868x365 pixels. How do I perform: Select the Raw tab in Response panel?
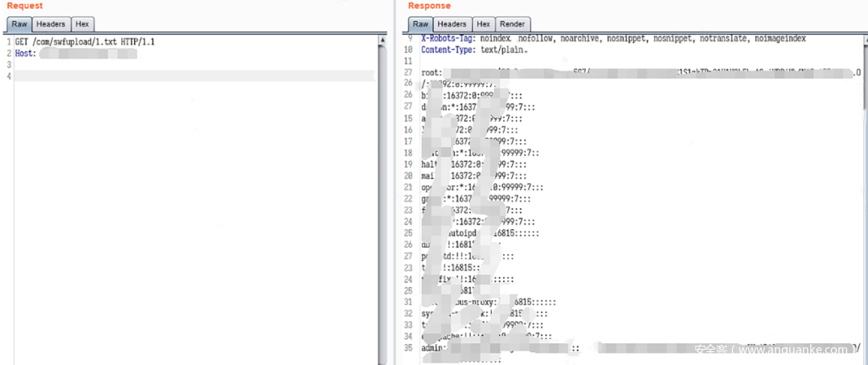(x=420, y=24)
